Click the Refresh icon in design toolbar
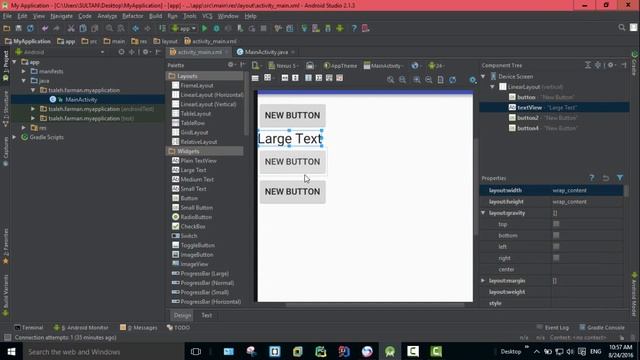 453,80
